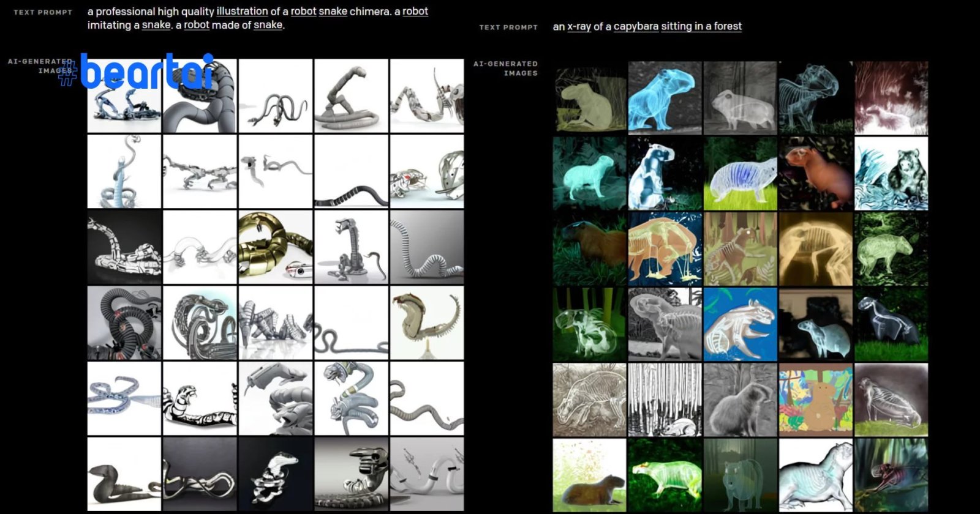Click the pink-maroon forest image in top row
Image resolution: width=980 pixels, height=514 pixels.
coord(891,97)
